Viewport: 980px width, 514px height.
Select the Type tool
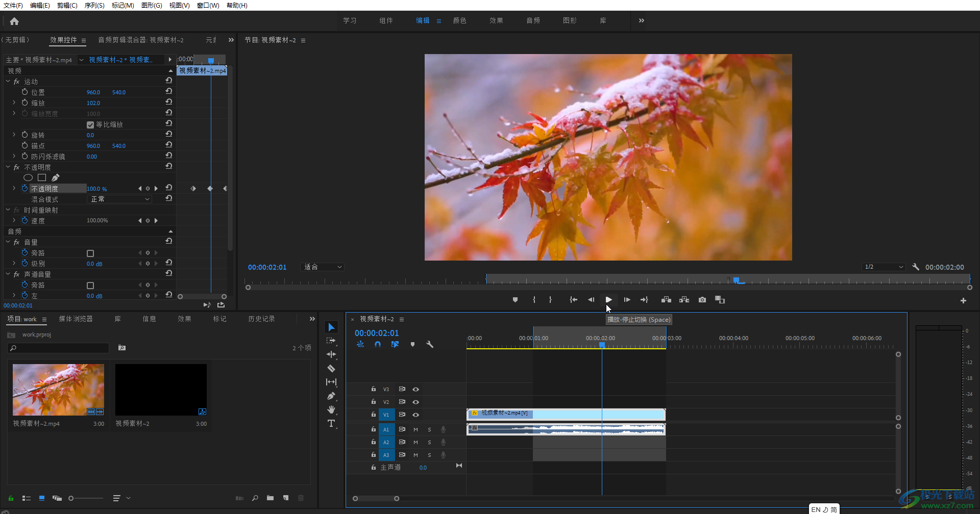[x=331, y=423]
